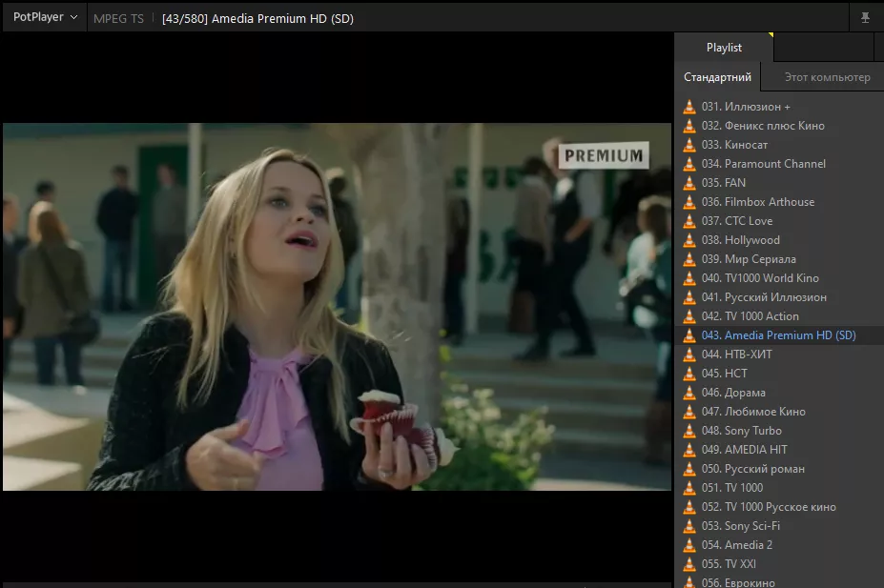Click the VLC cone icon for 031. Иллюзион +
Image resolution: width=884 pixels, height=588 pixels.
pyautogui.click(x=689, y=107)
